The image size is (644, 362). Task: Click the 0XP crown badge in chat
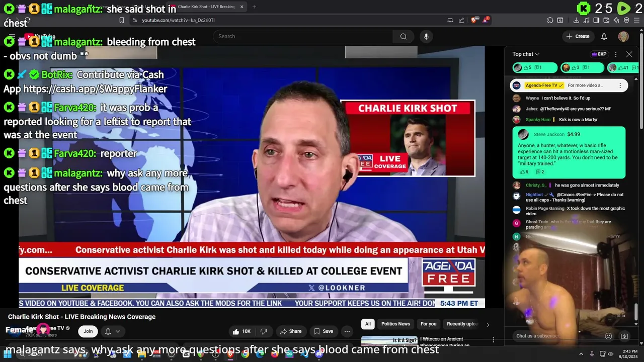(x=599, y=54)
